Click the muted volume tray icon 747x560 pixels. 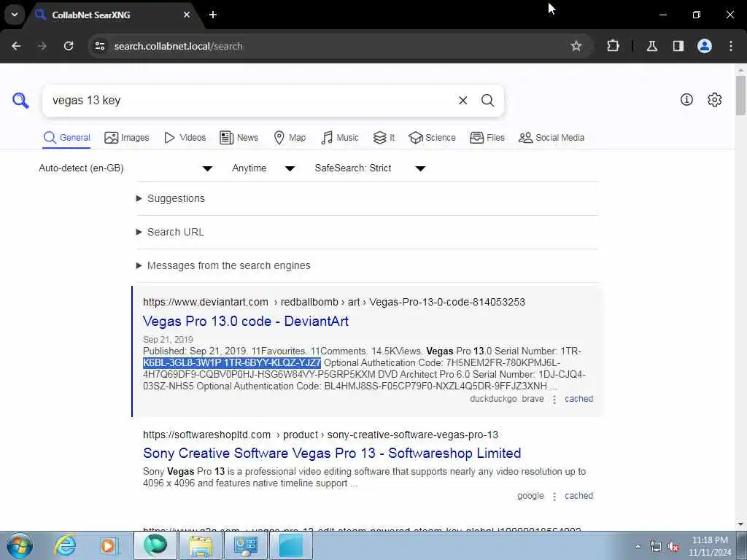(x=673, y=547)
